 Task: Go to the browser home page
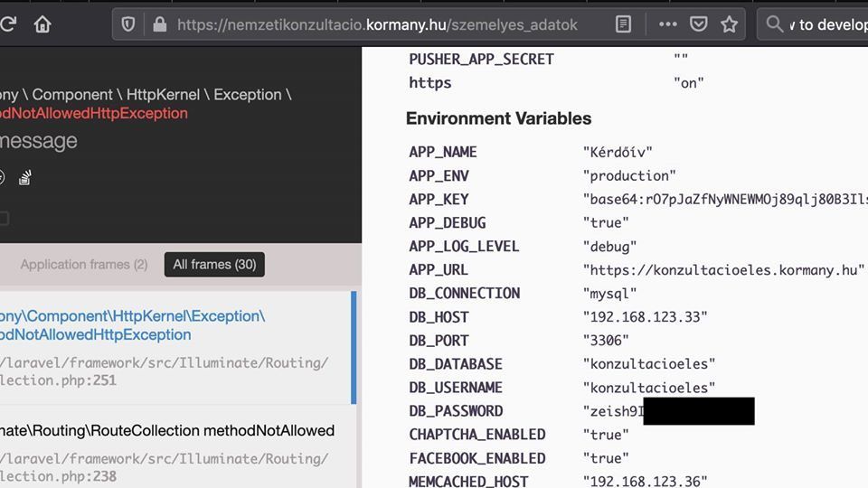click(x=42, y=24)
